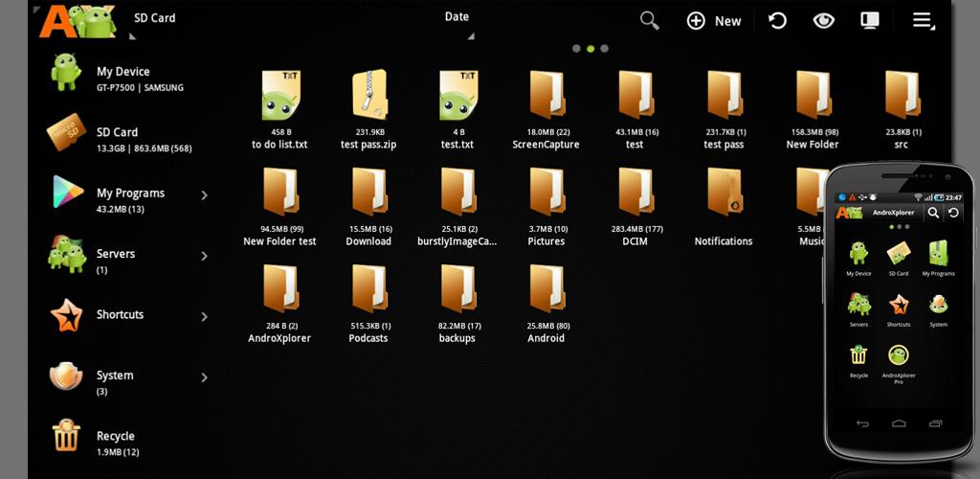Open the System shield icon
This screenshot has height=479, width=980.
[x=66, y=376]
